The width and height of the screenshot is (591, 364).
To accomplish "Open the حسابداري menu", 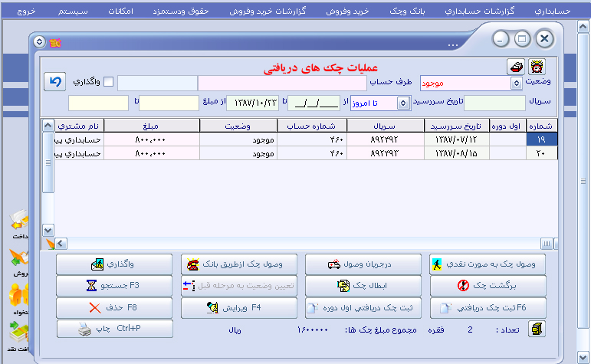I will (x=563, y=13).
